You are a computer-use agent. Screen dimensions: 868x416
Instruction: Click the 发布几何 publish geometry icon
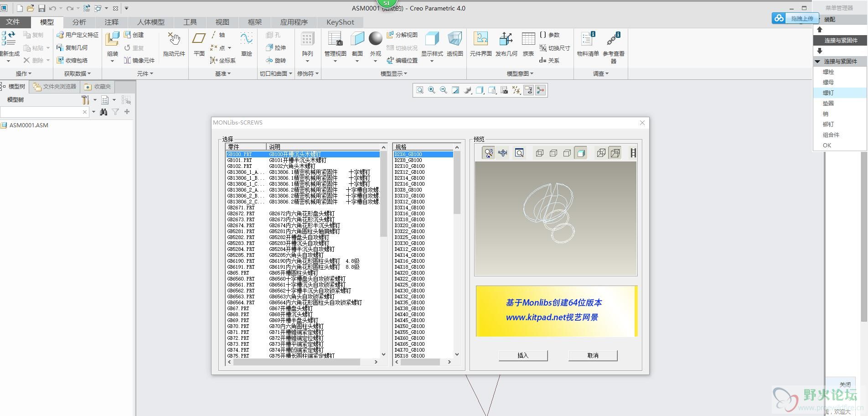click(x=506, y=39)
